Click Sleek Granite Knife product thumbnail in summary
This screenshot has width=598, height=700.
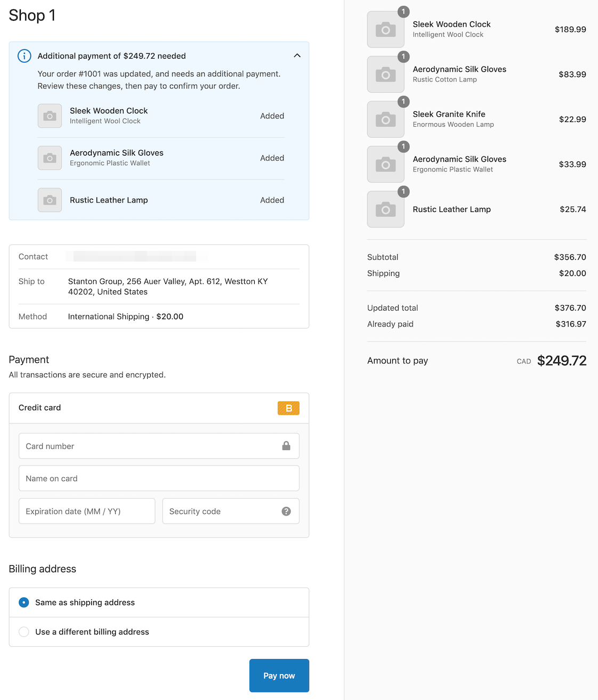pyautogui.click(x=385, y=120)
